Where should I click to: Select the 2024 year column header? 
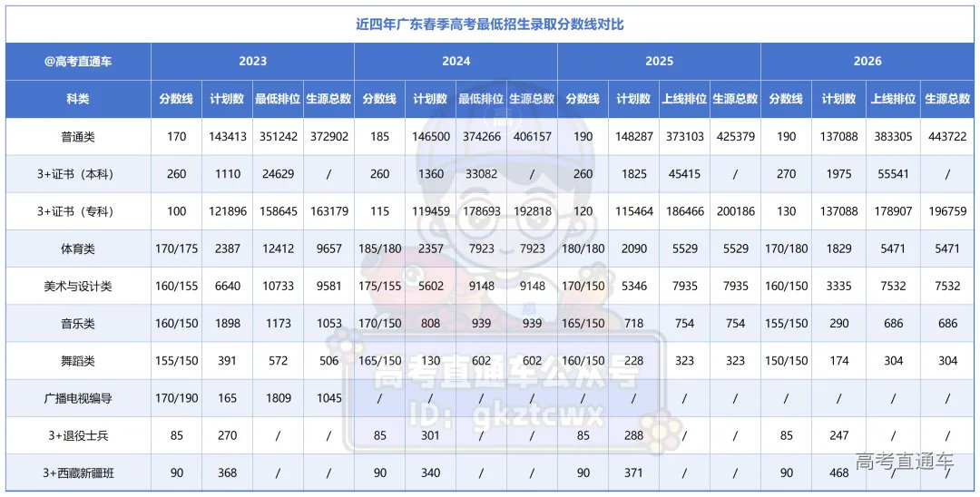[456, 62]
